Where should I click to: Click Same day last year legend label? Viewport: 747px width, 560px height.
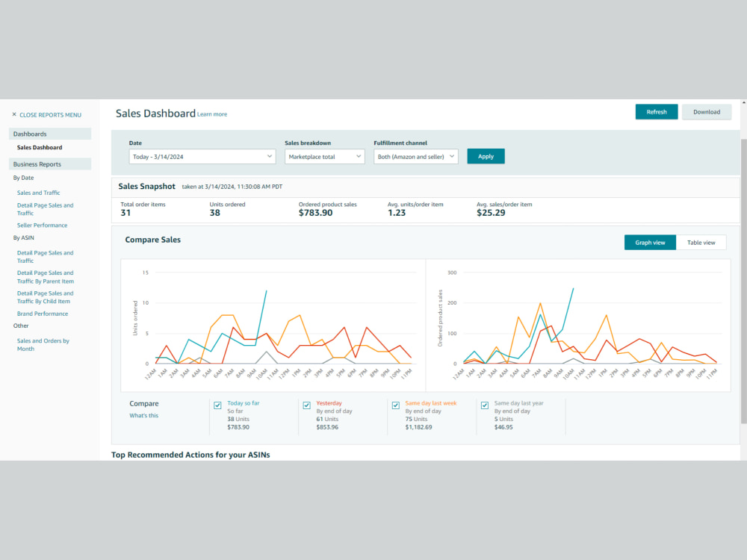pos(519,403)
